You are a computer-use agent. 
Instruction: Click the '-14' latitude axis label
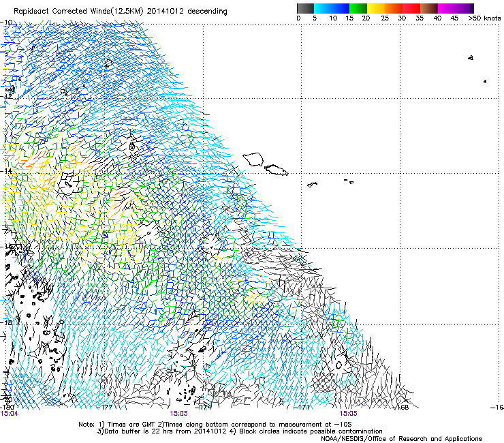point(6,171)
